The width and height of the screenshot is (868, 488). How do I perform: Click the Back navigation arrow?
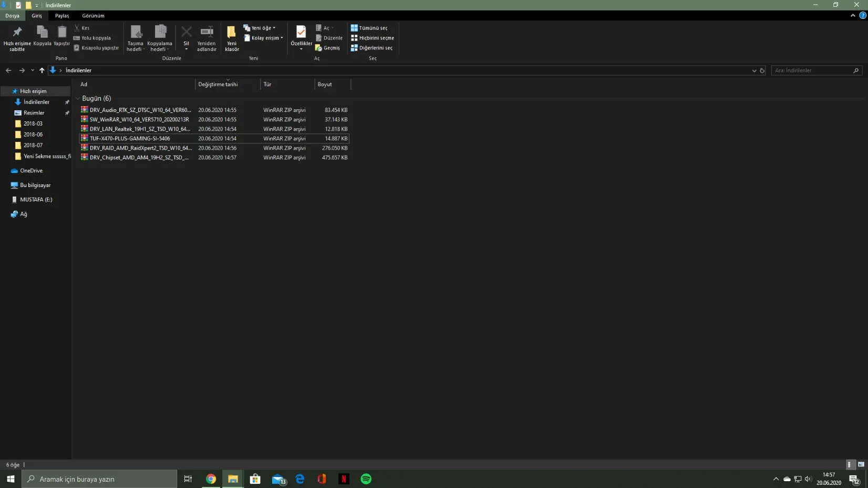[8, 70]
